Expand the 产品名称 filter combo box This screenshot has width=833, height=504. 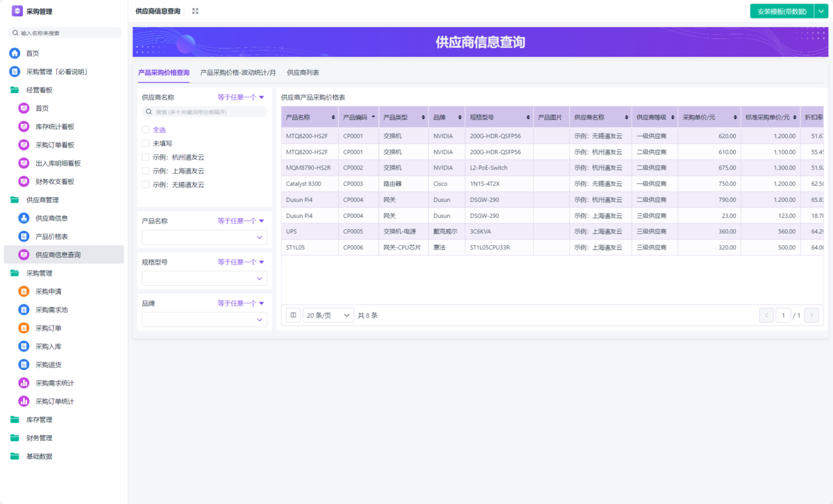[x=204, y=237]
